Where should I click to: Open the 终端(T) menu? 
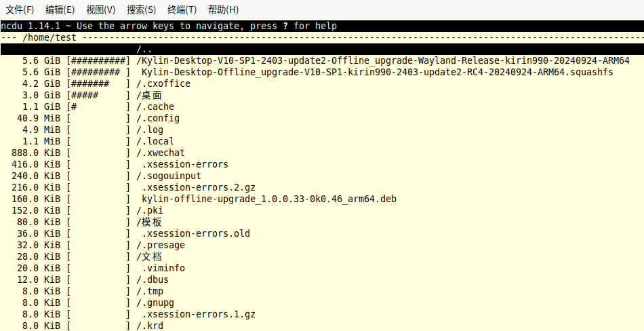pos(182,9)
